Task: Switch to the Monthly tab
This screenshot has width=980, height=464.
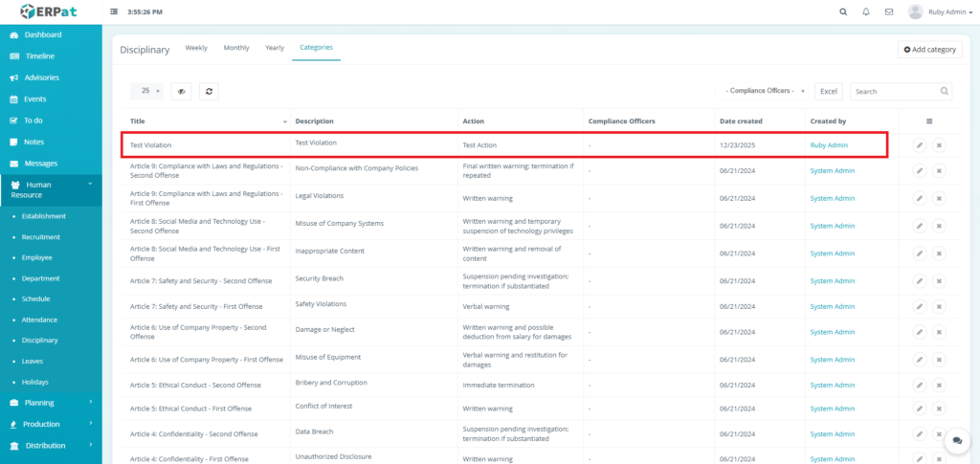Action: point(236,48)
